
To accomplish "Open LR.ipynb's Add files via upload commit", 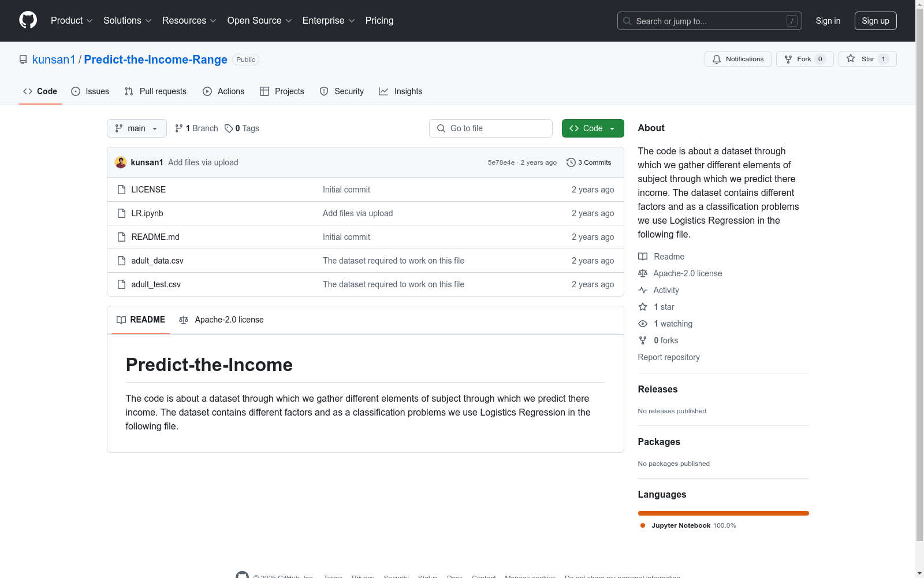I will coord(358,213).
